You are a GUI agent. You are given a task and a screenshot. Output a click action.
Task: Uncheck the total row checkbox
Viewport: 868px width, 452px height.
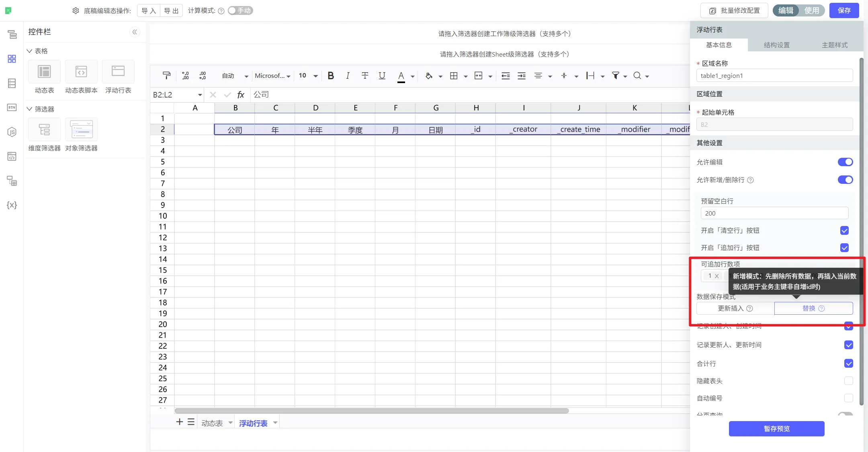point(848,363)
